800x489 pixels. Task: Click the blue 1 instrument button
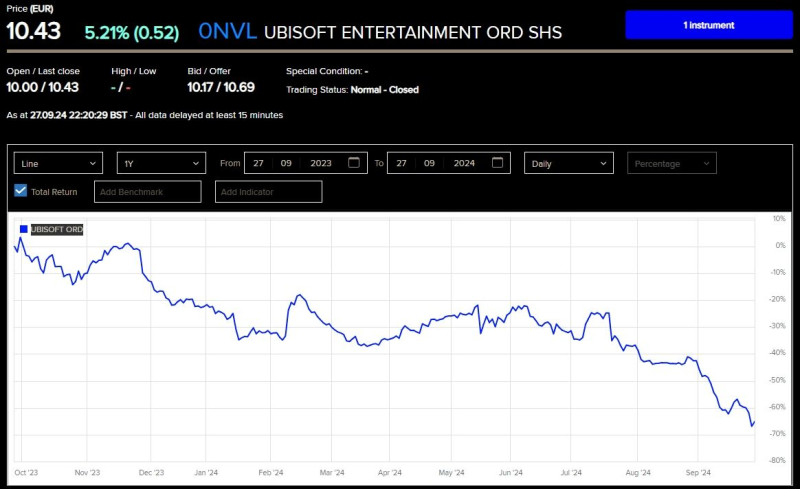click(709, 25)
